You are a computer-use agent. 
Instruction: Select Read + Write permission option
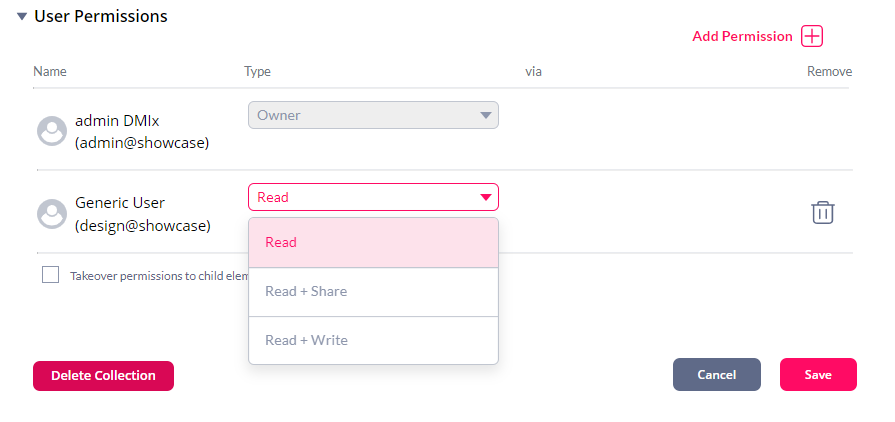(373, 340)
